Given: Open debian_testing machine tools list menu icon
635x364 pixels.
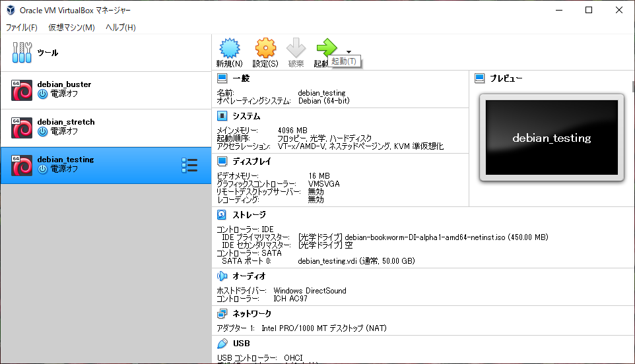Looking at the screenshot, I should (189, 166).
